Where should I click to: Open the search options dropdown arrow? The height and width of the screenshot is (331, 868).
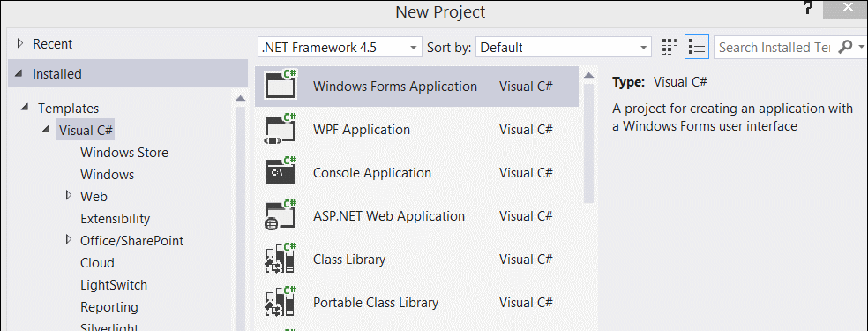(x=861, y=48)
